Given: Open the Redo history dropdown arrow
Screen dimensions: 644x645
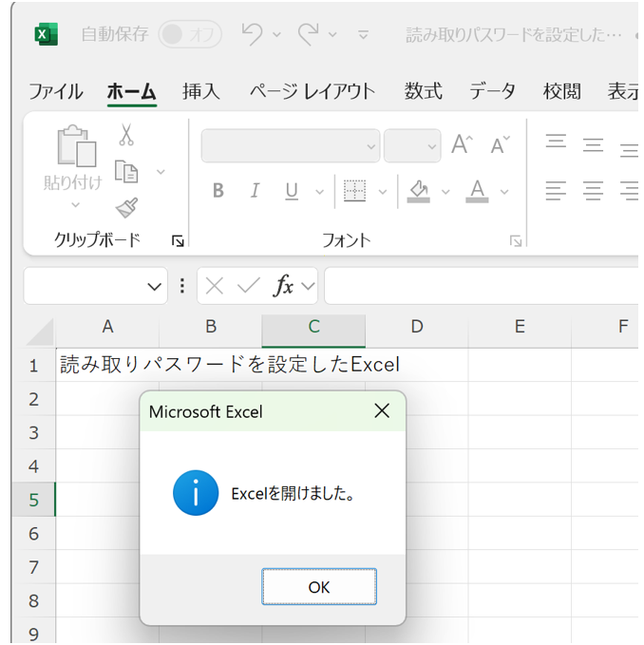Looking at the screenshot, I should [332, 34].
